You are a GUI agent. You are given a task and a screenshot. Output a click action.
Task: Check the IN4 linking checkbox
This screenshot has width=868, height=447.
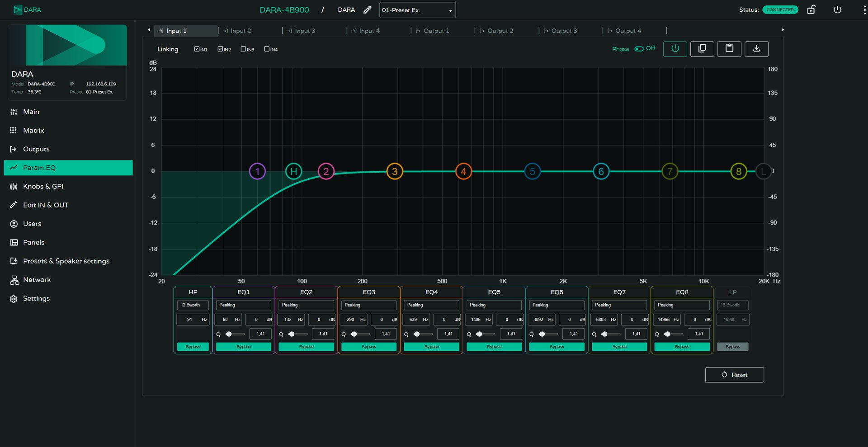[x=267, y=49]
